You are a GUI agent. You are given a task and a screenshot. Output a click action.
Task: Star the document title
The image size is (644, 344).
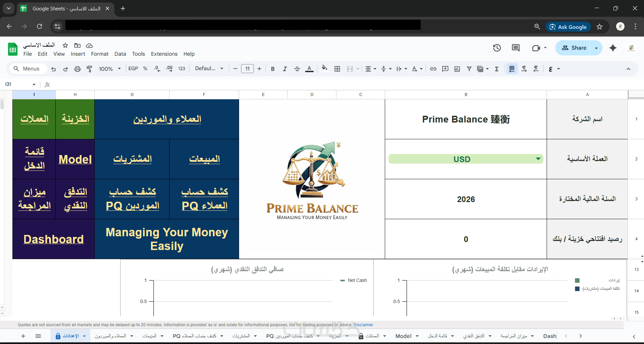(x=65, y=45)
